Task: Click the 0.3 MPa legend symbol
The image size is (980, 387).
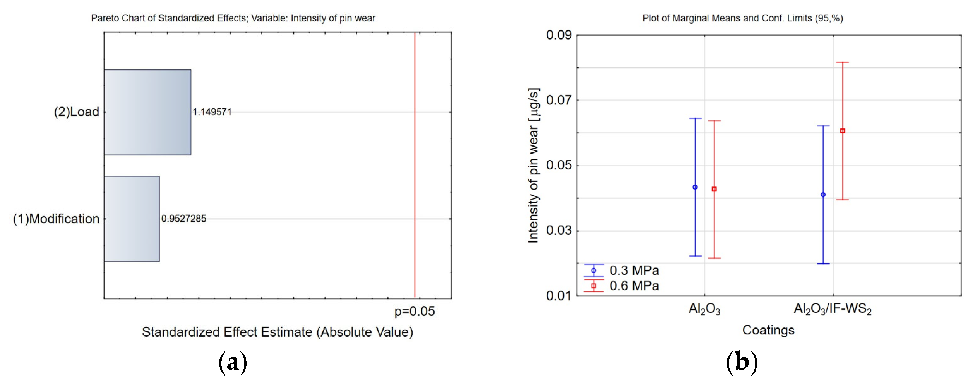Action: coord(594,270)
